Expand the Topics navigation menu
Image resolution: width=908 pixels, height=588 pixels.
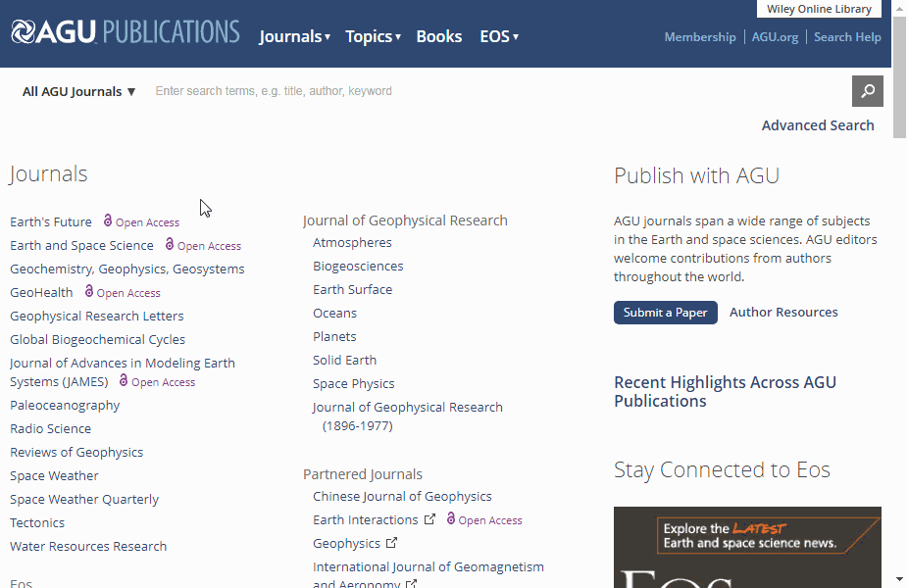[373, 36]
